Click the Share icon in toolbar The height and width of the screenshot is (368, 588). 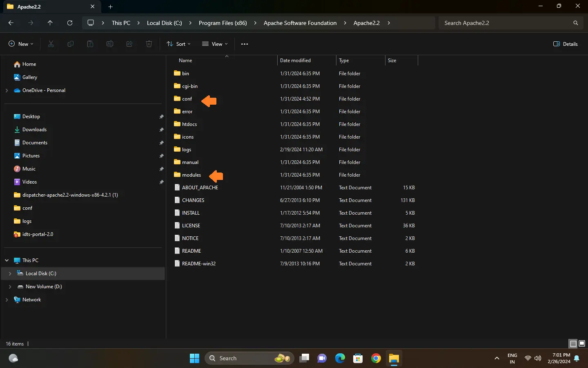coord(129,44)
